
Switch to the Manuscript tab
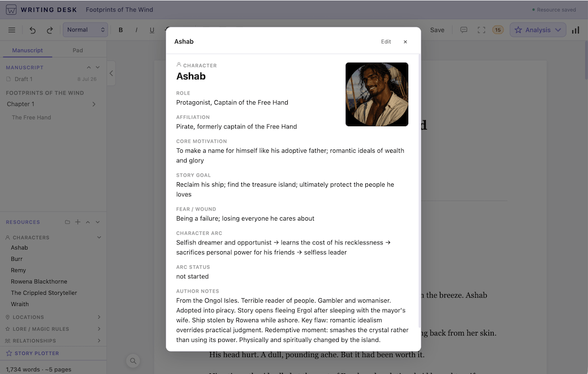tap(27, 50)
